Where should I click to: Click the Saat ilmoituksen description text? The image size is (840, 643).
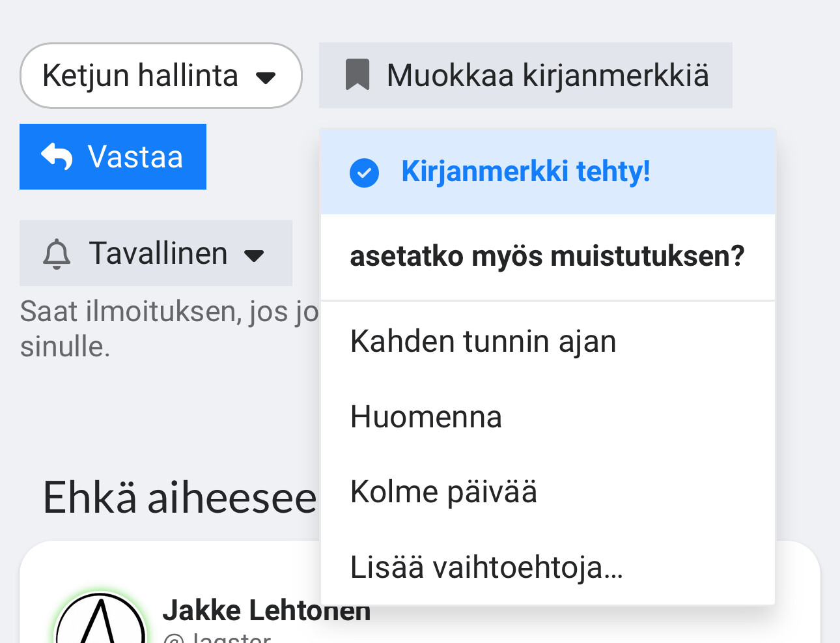point(169,313)
